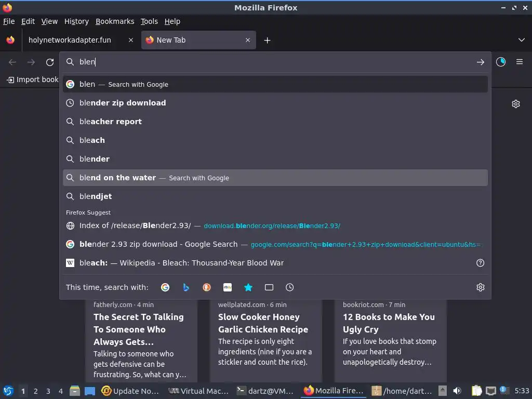Image resolution: width=532 pixels, height=399 pixels.
Task: Open the Bookmarks menu
Action: coord(115,21)
